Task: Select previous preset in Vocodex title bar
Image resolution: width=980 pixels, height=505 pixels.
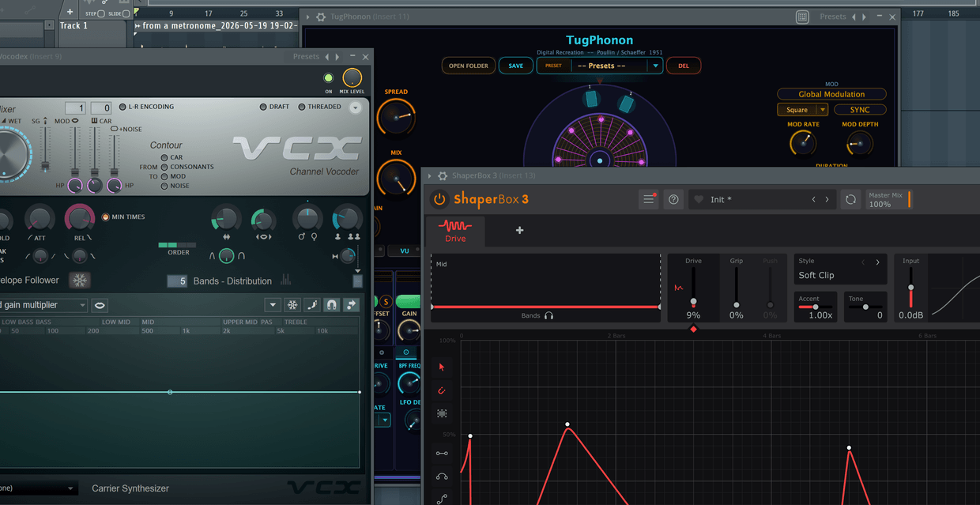Action: pos(327,57)
